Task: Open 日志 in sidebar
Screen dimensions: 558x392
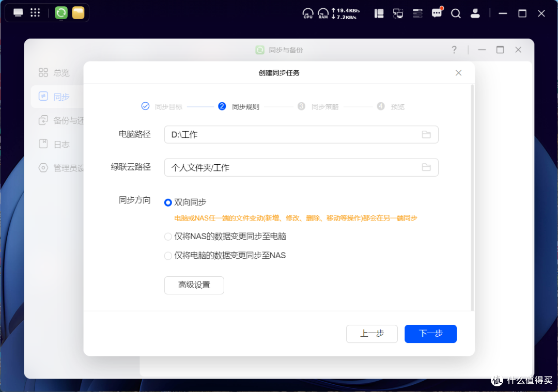Action: point(54,144)
